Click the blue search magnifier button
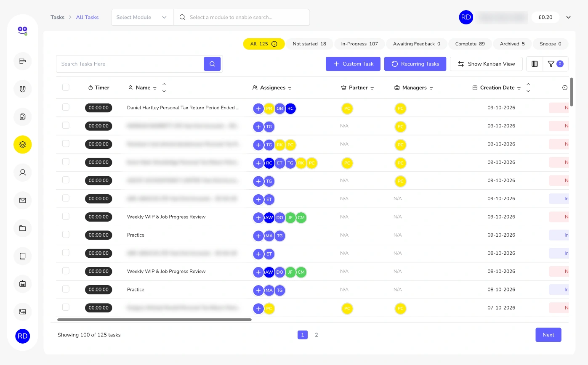 click(x=212, y=64)
